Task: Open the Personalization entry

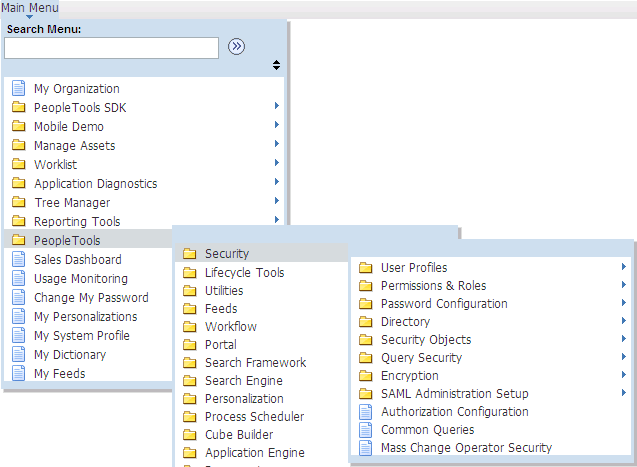Action: tap(244, 399)
